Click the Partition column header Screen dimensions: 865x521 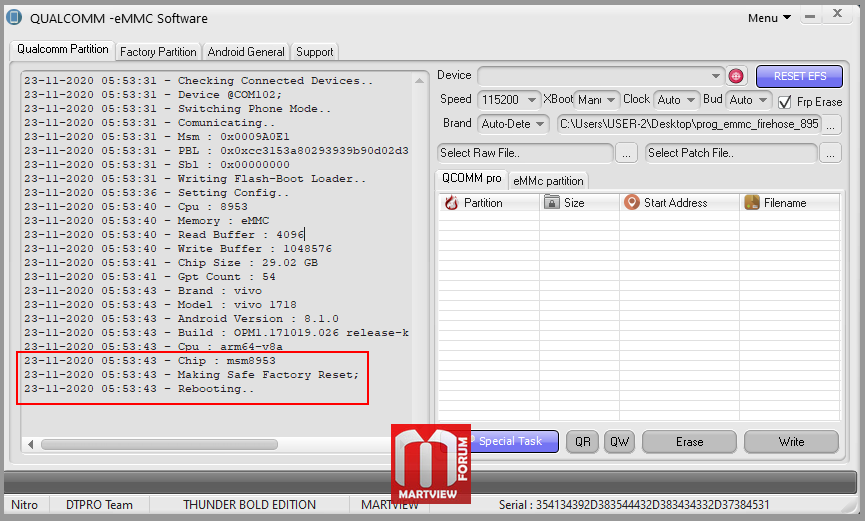[489, 203]
